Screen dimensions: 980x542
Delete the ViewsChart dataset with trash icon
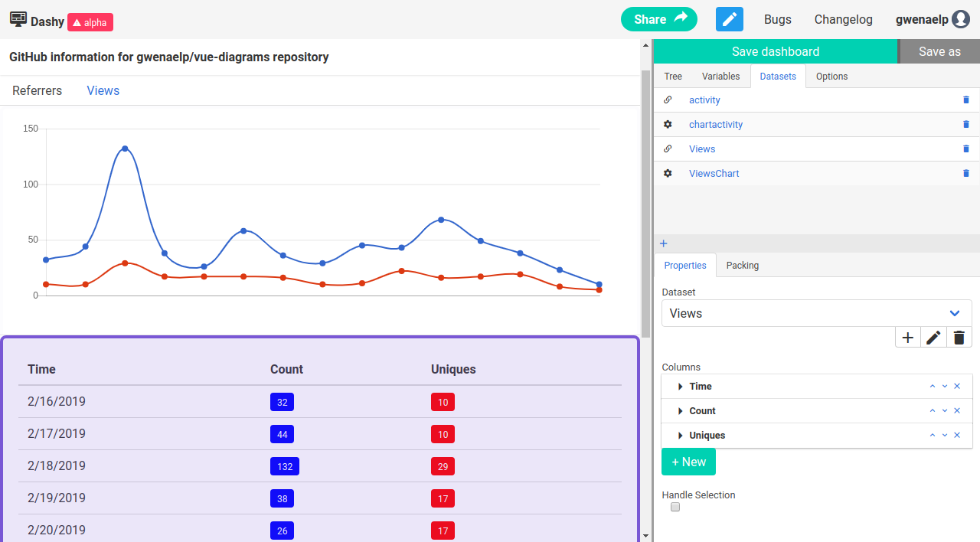(965, 174)
